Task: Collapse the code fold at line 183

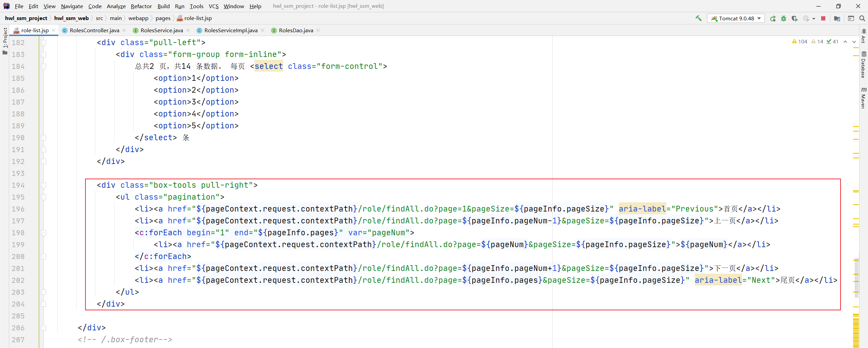Action: [x=44, y=55]
